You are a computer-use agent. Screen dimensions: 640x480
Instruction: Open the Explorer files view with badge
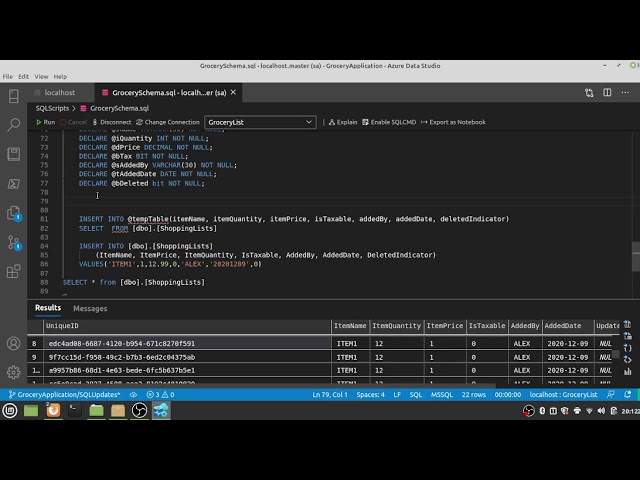(13, 213)
